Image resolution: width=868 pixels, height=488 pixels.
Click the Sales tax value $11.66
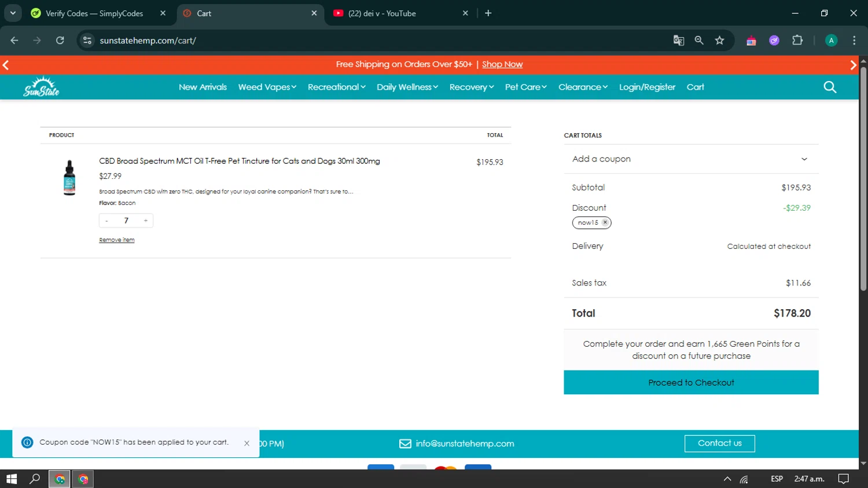click(x=798, y=283)
